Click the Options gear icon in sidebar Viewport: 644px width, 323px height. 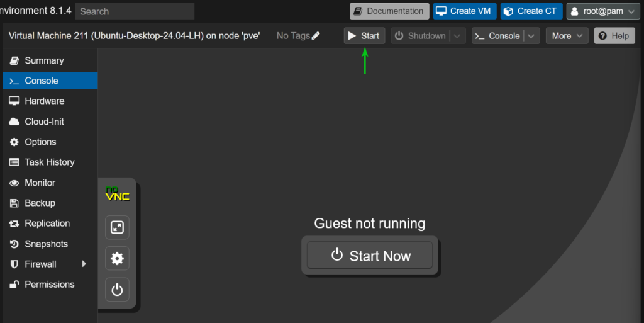click(x=14, y=142)
